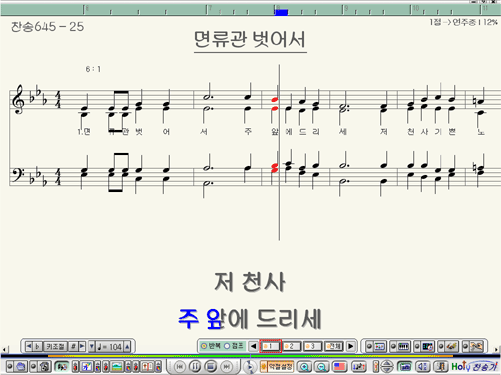Open the landscape background picture icon
This screenshot has height=375, width=501.
pos(117,366)
